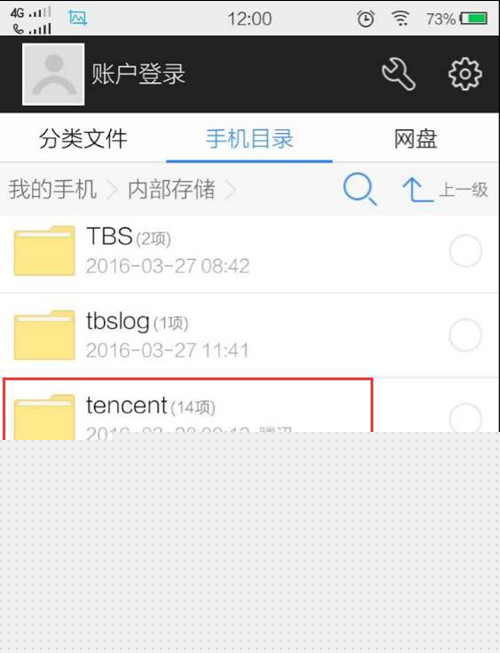Tap the grey user avatar picture
This screenshot has height=653, width=500.
click(x=53, y=74)
